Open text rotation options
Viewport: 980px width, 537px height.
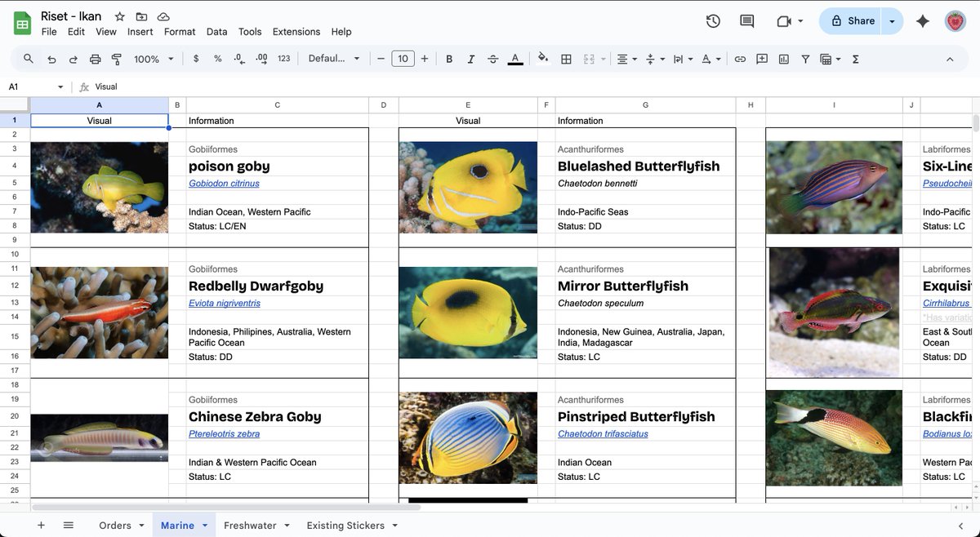[x=711, y=59]
